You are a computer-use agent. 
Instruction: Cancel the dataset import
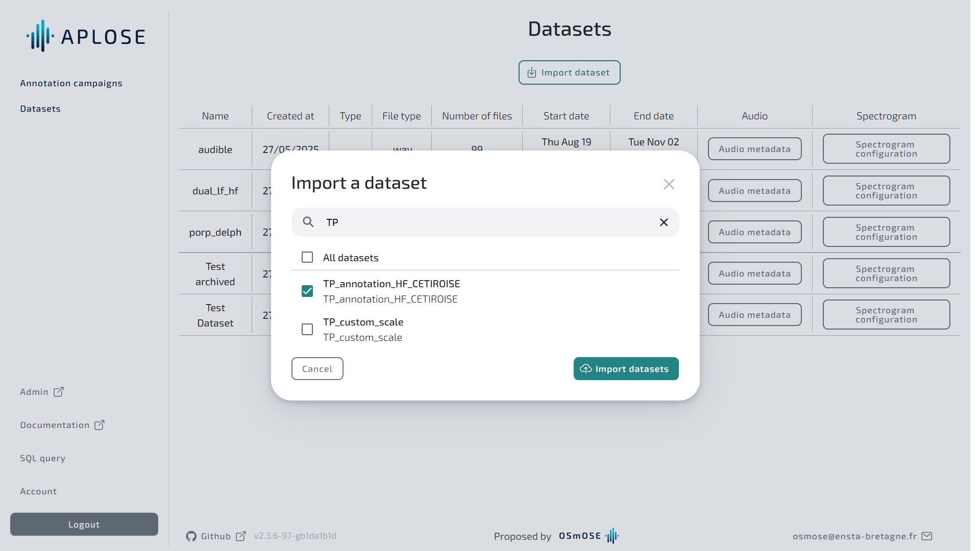coord(317,369)
